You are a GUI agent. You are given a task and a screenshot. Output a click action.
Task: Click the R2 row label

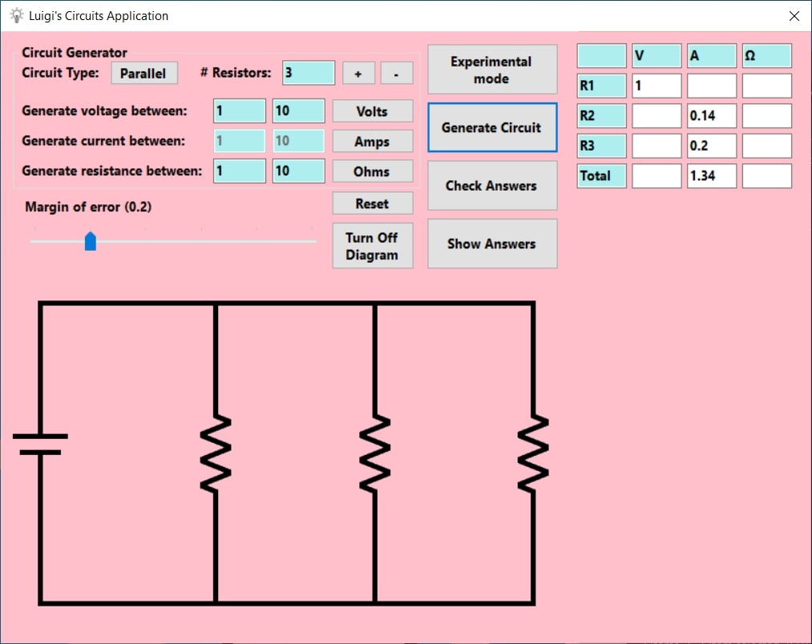(602, 115)
